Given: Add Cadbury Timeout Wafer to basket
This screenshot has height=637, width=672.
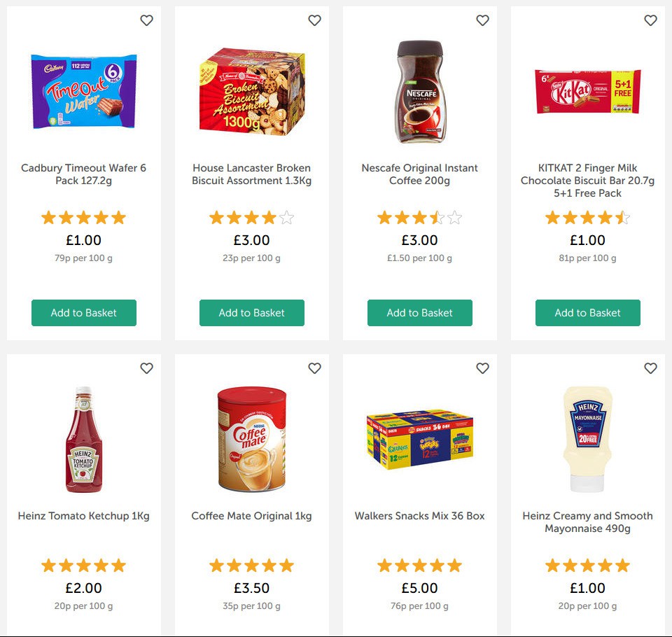Looking at the screenshot, I should click(x=83, y=313).
